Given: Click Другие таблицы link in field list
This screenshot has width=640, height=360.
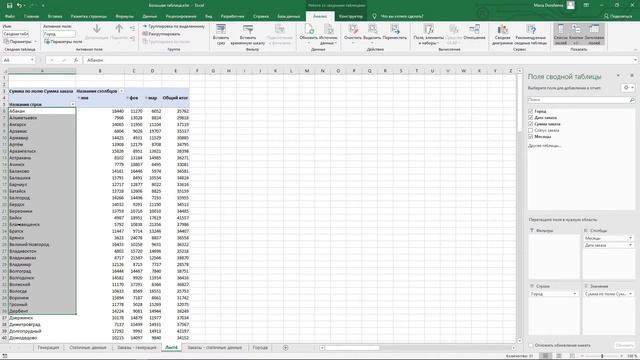Looking at the screenshot, I should 544,146.
